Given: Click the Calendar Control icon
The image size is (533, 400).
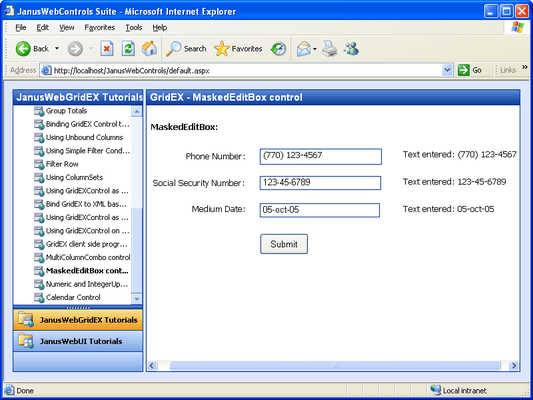Looking at the screenshot, I should point(39,297).
